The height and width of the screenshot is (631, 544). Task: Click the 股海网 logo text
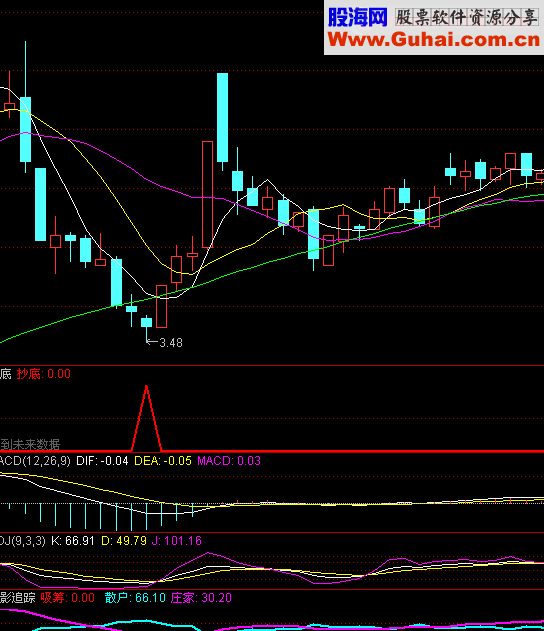point(358,17)
